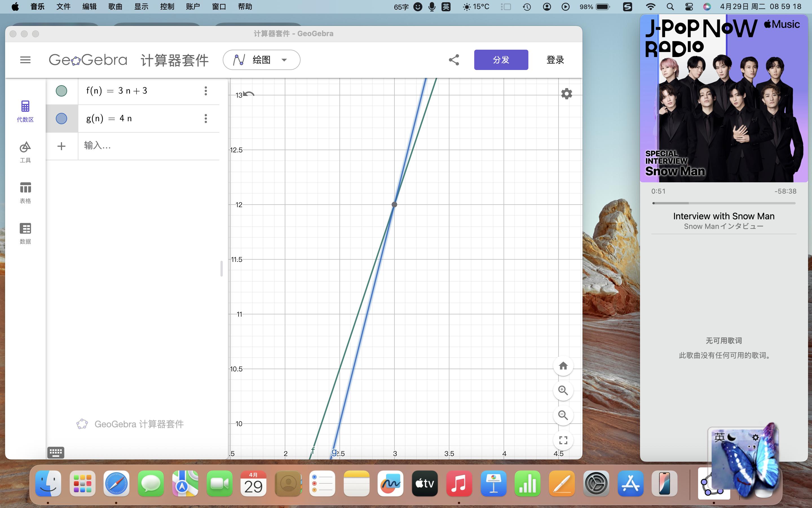The height and width of the screenshot is (508, 812).
Task: Open Keynote from the Dock
Action: pyautogui.click(x=493, y=483)
